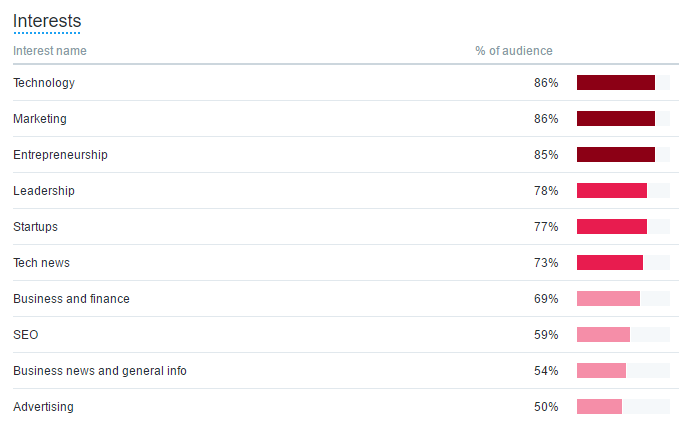Select the Startups interest row
The image size is (687, 442).
[x=346, y=226]
